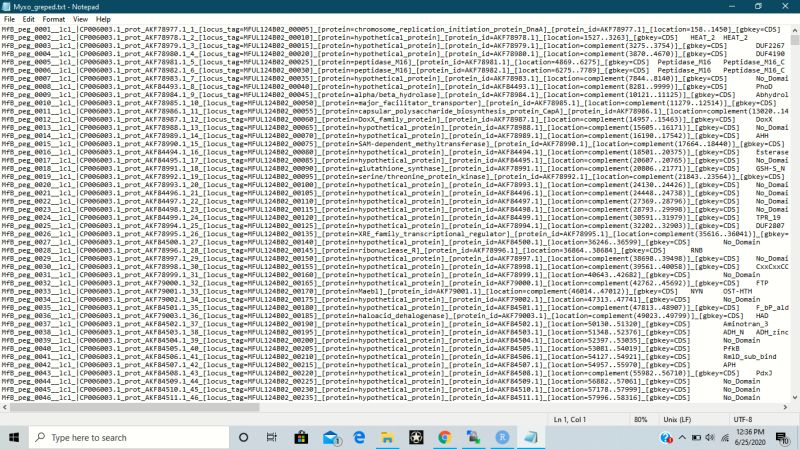
Task: Click the 80% zoom status entry
Action: pos(640,419)
